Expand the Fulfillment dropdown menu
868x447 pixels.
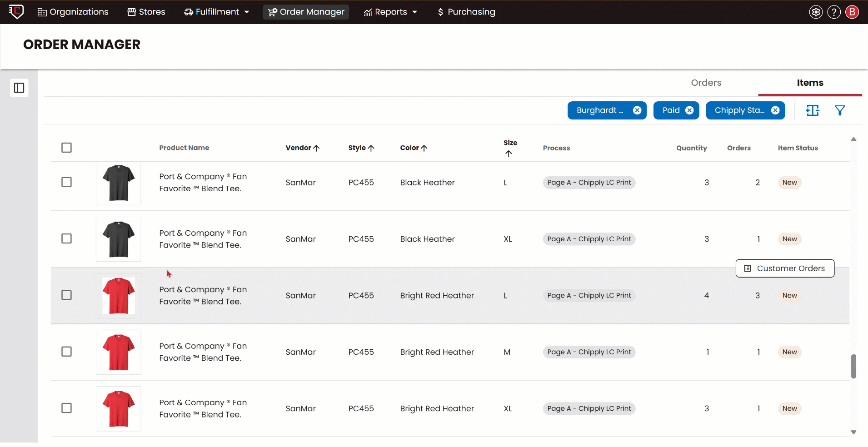point(217,12)
